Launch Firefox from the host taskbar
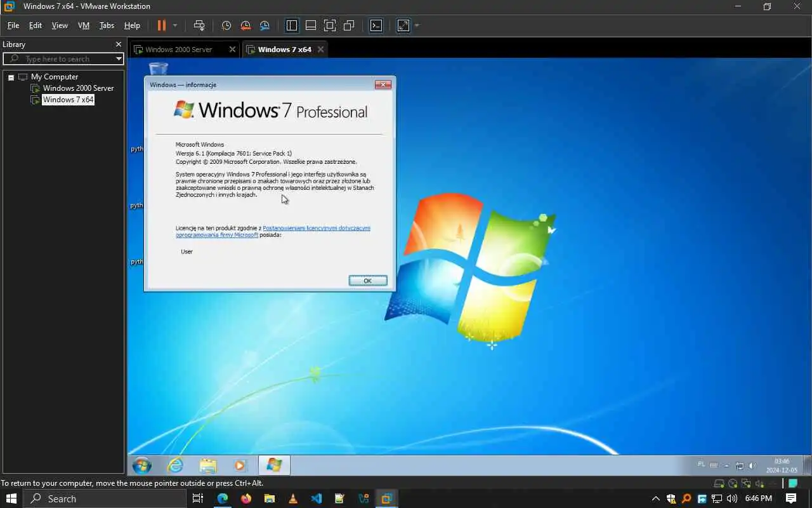This screenshot has height=508, width=812. 246,498
